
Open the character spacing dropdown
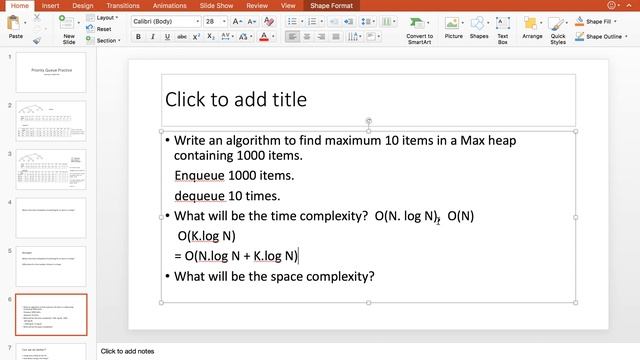pyautogui.click(x=227, y=37)
